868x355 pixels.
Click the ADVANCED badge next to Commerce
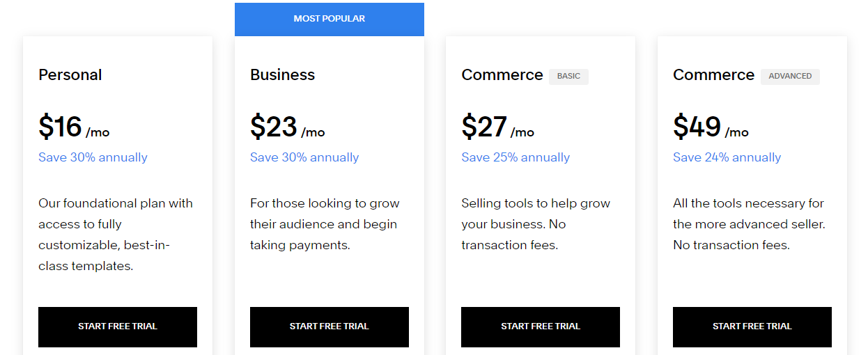(x=790, y=76)
